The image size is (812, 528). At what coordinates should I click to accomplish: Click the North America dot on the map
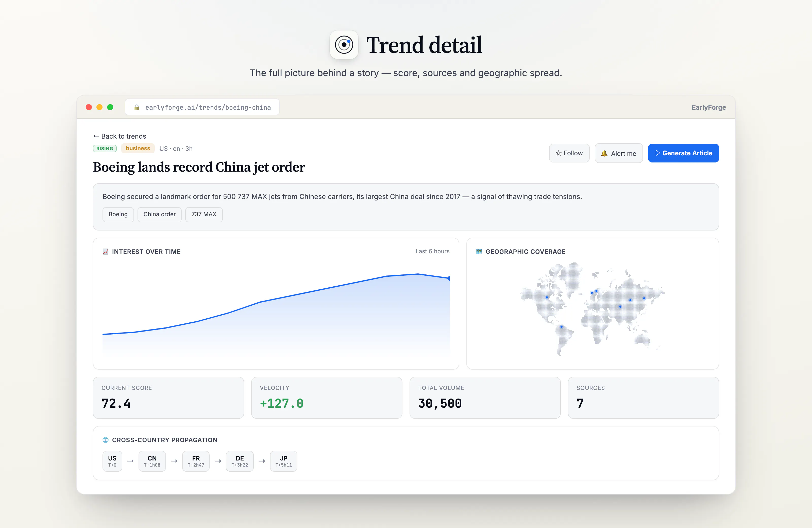(547, 297)
